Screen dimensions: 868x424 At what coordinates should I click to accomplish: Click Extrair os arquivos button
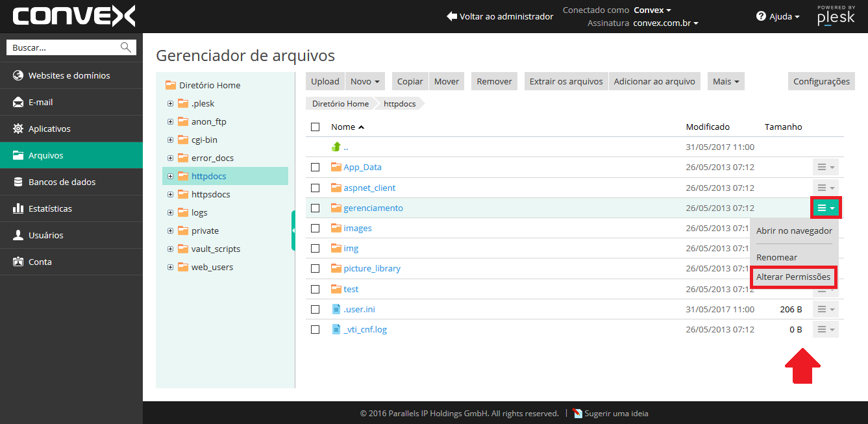pos(566,81)
